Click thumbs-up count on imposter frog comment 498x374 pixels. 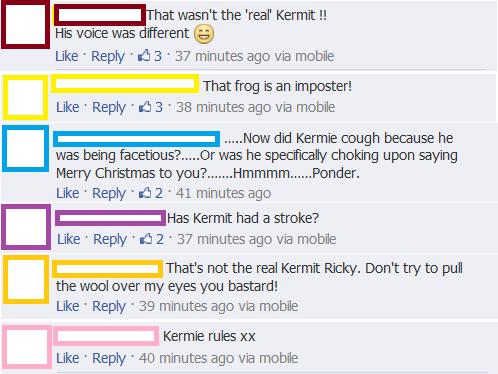(x=159, y=107)
